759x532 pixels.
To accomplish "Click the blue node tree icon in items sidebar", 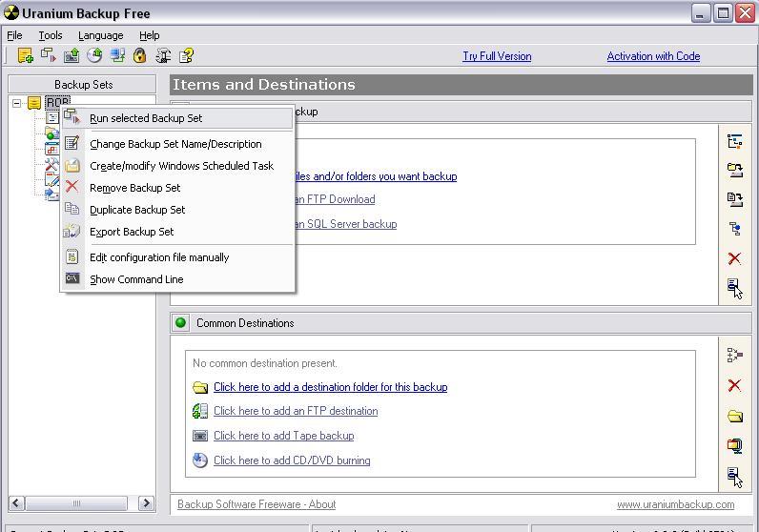I will tap(735, 229).
